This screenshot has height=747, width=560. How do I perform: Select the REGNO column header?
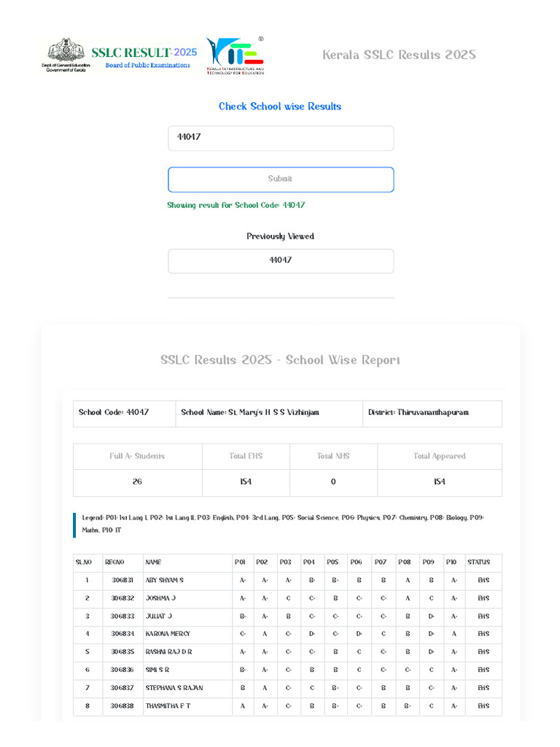122,562
